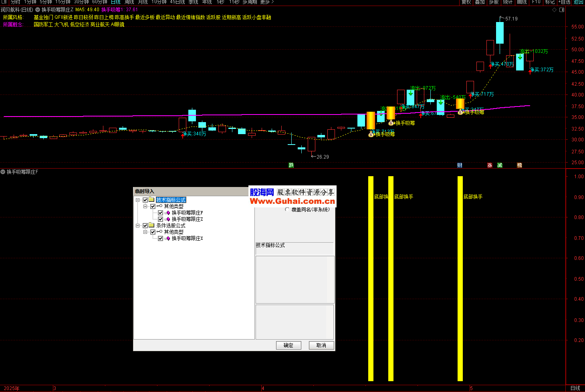Switch to 分时 period tab
Image resolution: width=585 pixels, height=392 pixels.
(15, 2)
